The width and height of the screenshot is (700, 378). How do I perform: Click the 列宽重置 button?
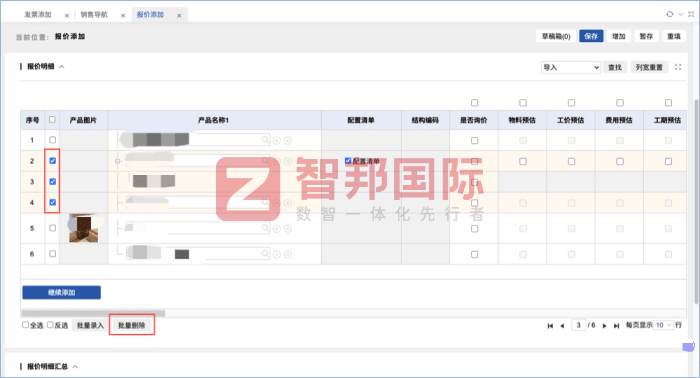click(x=649, y=67)
